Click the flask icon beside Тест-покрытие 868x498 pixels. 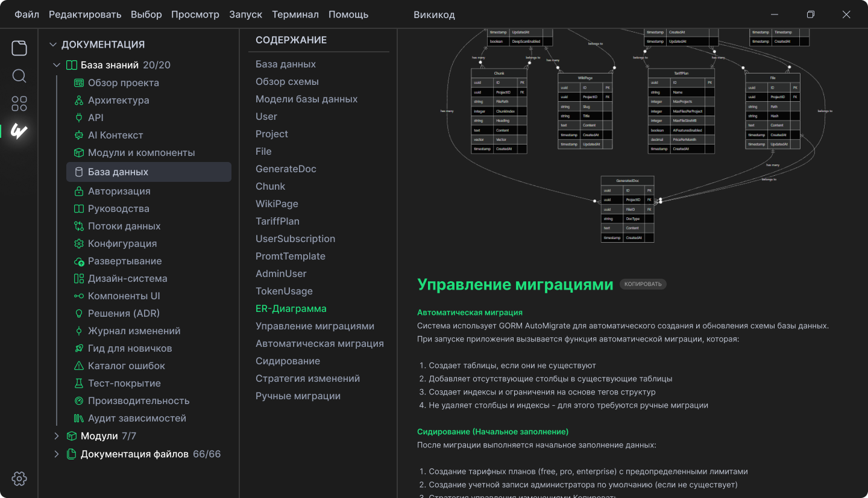[78, 384]
